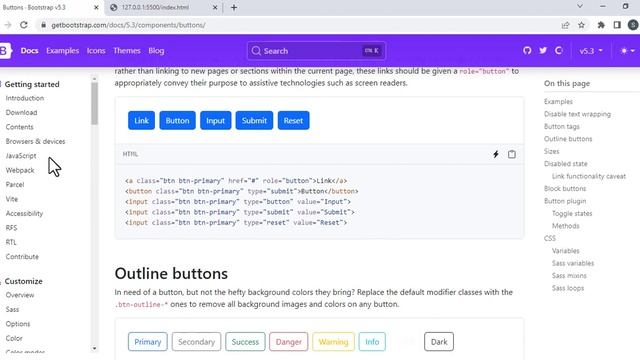Viewport: 640px width, 360px height.
Task: Close the 127.0.0.1:5500 tab
Action: pyautogui.click(x=215, y=7)
